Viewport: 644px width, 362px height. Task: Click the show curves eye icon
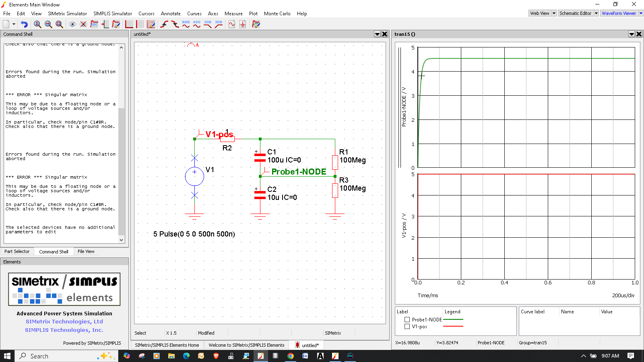point(72,24)
